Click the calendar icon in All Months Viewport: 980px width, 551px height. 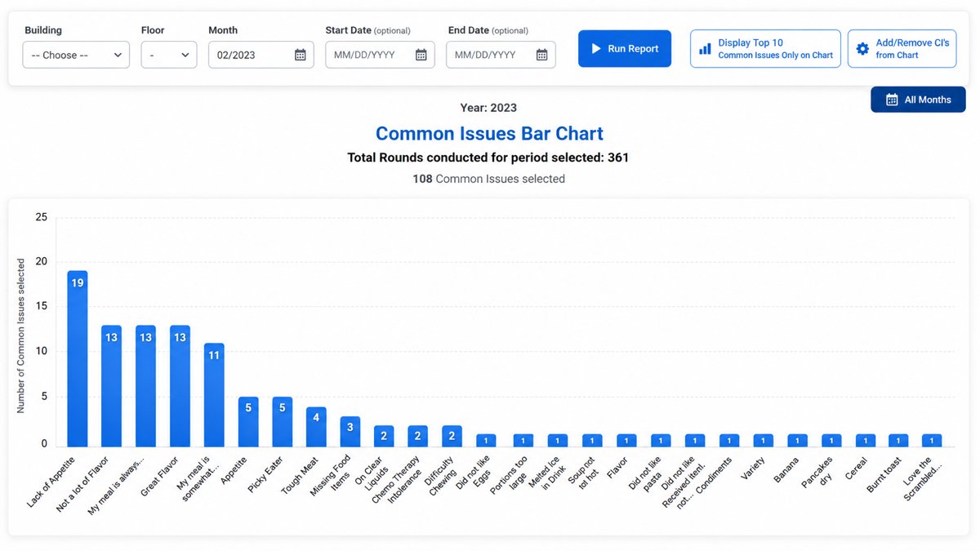pyautogui.click(x=891, y=100)
